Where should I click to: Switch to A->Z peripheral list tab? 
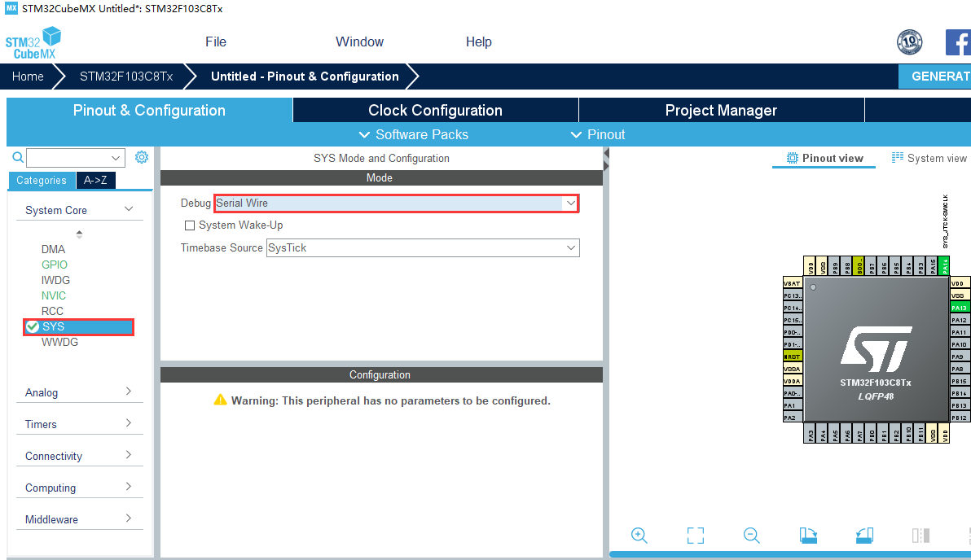click(x=95, y=180)
